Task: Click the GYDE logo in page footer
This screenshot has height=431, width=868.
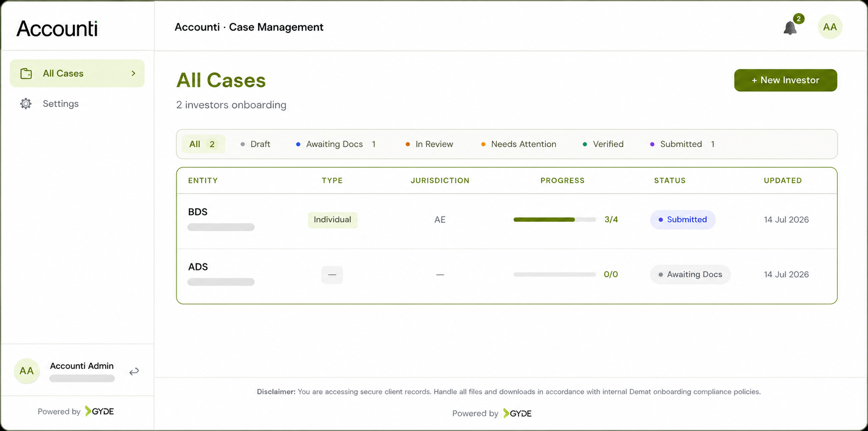Action: 517,413
